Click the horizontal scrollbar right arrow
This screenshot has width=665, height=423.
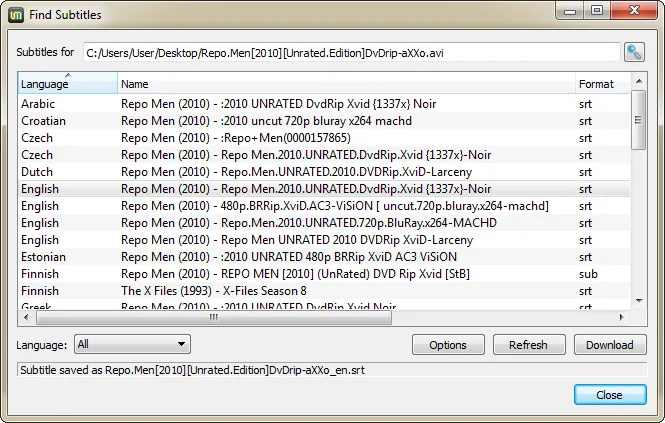tap(622, 317)
